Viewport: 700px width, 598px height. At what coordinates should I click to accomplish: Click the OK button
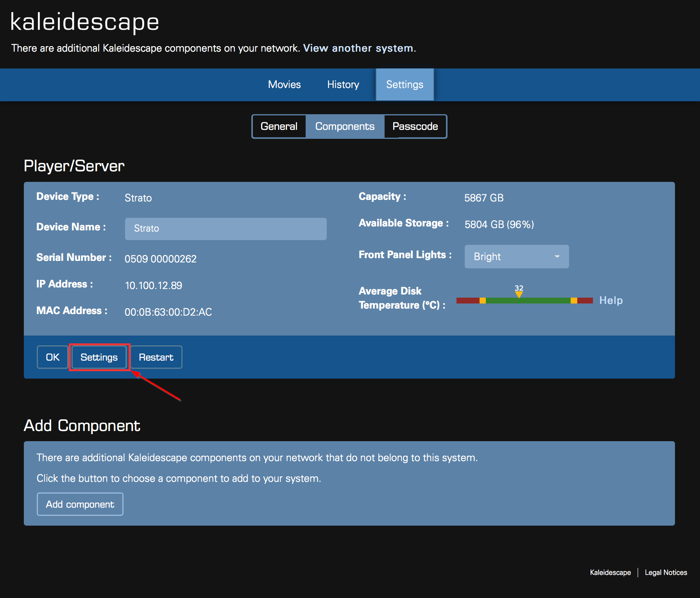click(x=53, y=357)
